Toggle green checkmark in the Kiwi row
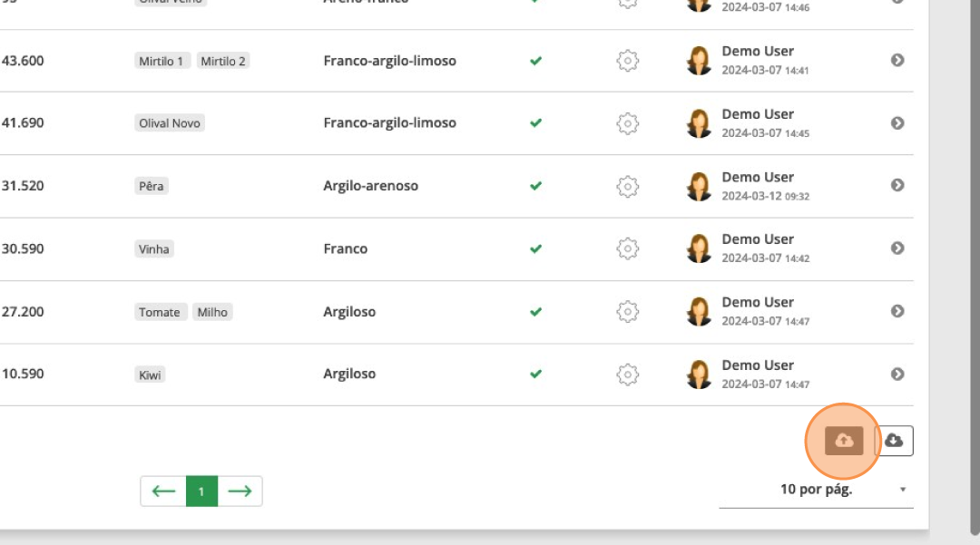Image resolution: width=980 pixels, height=545 pixels. (x=535, y=374)
